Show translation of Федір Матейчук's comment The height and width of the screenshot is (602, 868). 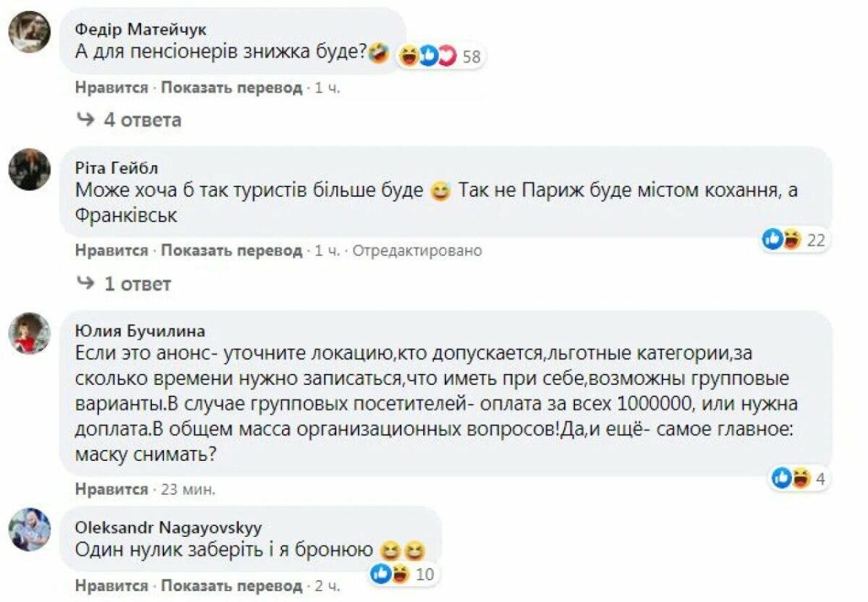[x=231, y=88]
